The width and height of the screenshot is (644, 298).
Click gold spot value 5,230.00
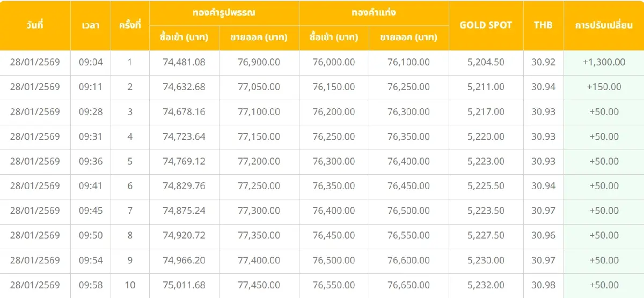486,260
